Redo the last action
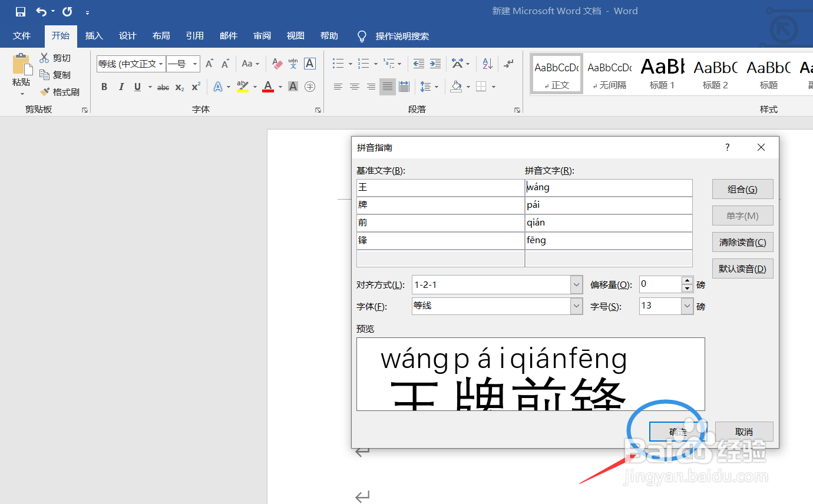 tap(67, 12)
